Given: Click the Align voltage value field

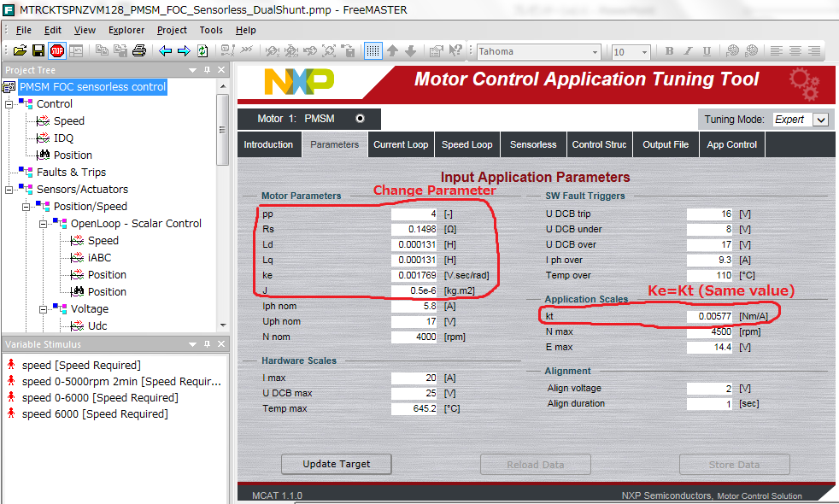Looking at the screenshot, I should pyautogui.click(x=709, y=389).
